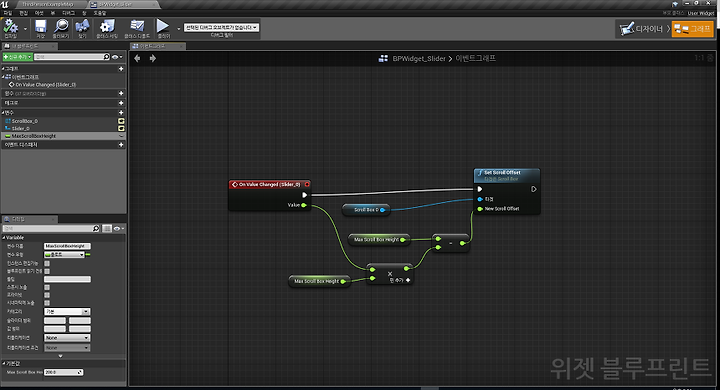This screenshot has width=720, height=390.
Task: Toggle first checkbox under variable type
Action: coord(47,263)
